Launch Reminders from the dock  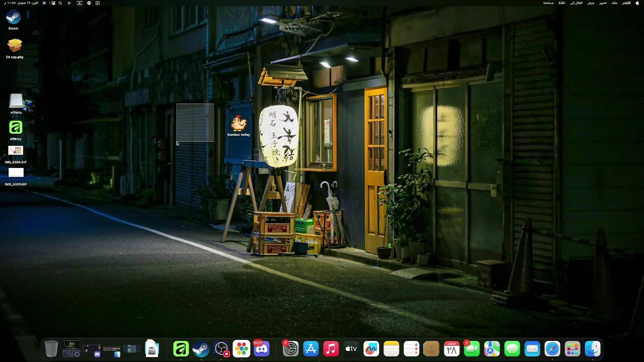[x=412, y=348]
